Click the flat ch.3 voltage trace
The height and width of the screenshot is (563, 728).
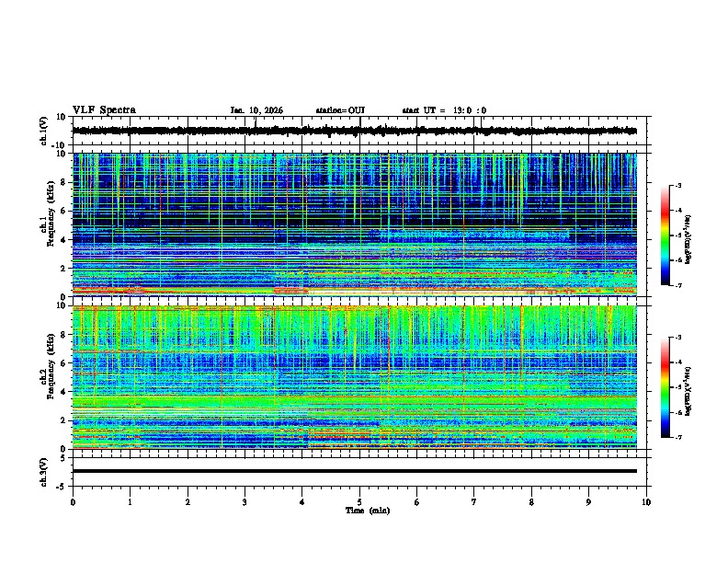(354, 471)
